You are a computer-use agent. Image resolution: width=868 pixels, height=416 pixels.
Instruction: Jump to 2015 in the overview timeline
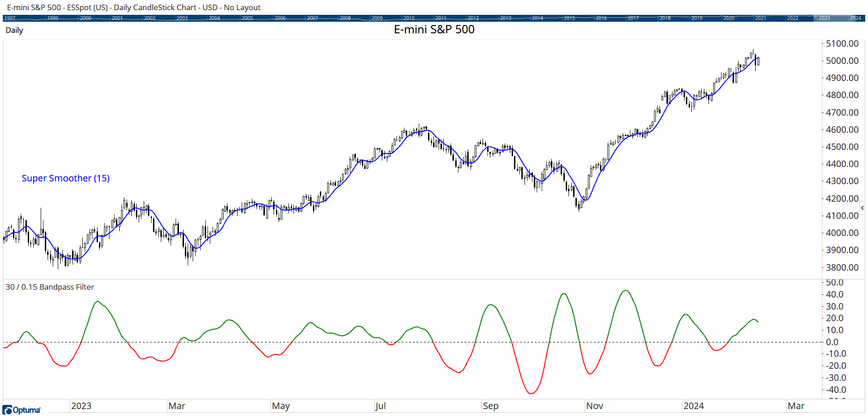tap(569, 18)
